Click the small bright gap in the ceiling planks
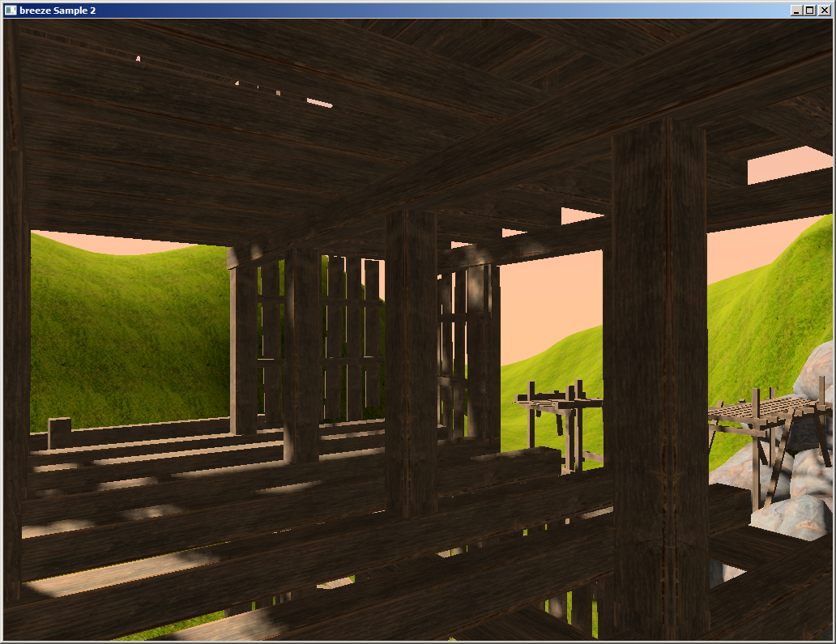This screenshot has width=836, height=644. [x=318, y=102]
